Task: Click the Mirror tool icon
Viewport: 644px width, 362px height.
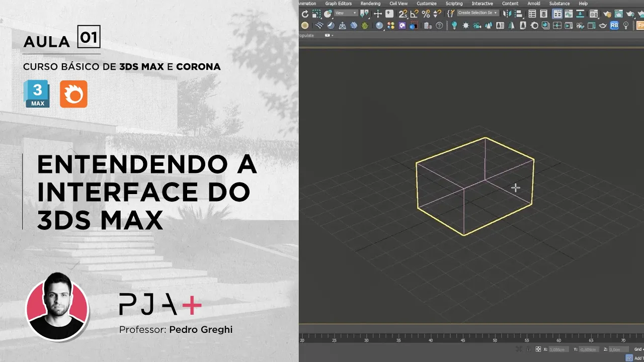Action: (507, 14)
